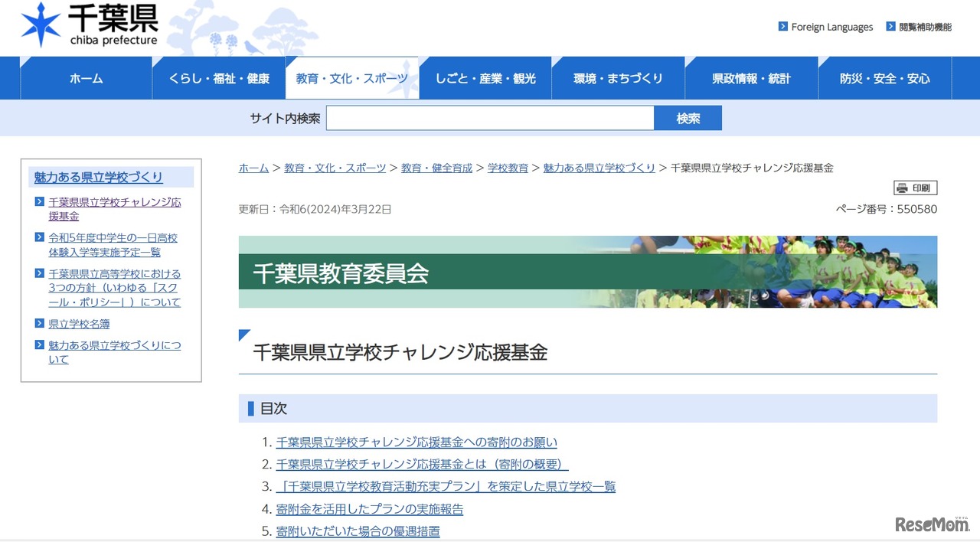Click the Chiba Prefecture logo
The height and width of the screenshot is (542, 980).
tap(90, 26)
